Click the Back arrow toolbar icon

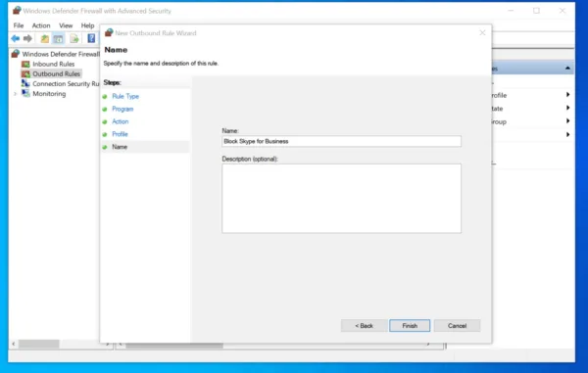coord(16,38)
